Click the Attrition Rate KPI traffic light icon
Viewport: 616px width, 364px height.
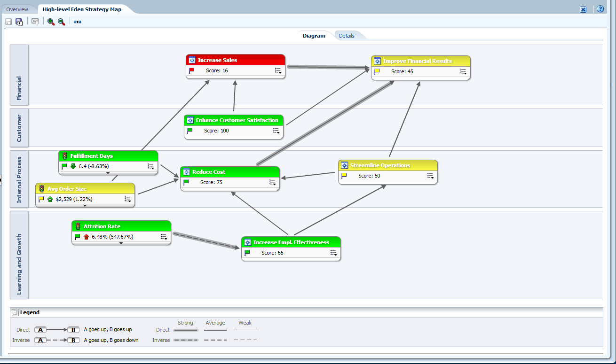coord(78,226)
